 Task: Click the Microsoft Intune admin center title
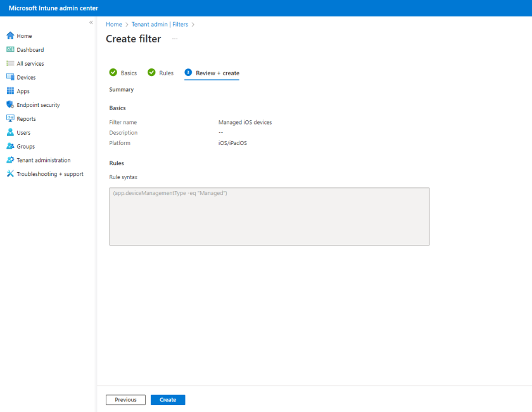53,8
